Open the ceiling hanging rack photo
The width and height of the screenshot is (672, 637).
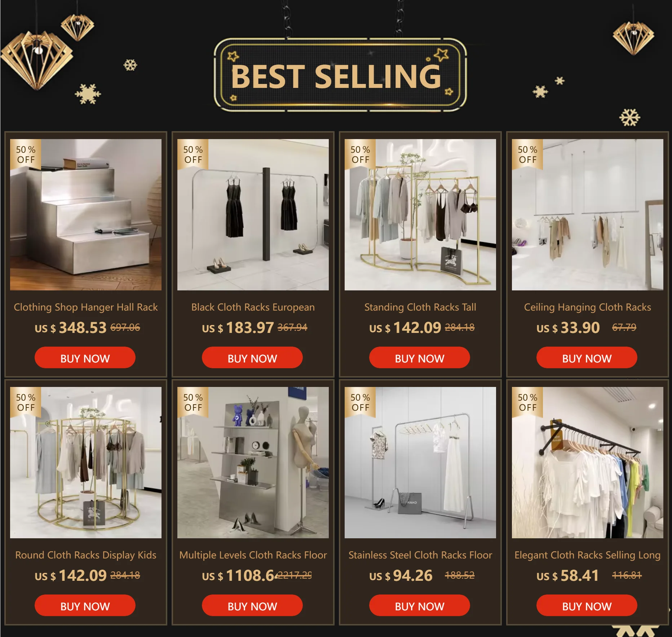[588, 215]
